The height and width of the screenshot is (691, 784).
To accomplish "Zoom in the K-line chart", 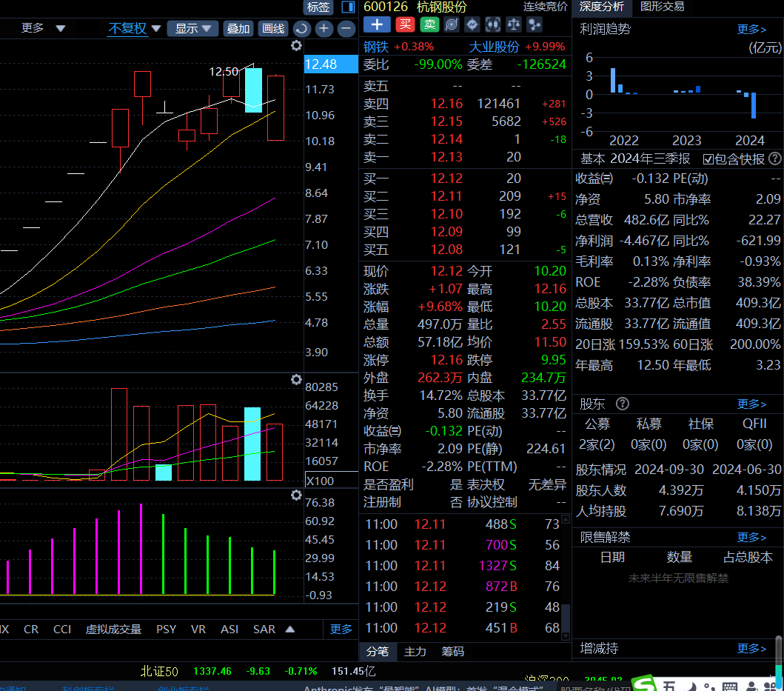I will 324,29.
